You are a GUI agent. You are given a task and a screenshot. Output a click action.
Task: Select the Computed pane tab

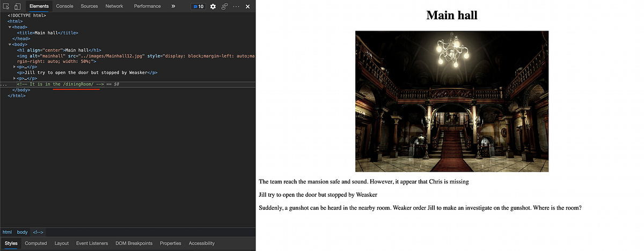(x=36, y=243)
